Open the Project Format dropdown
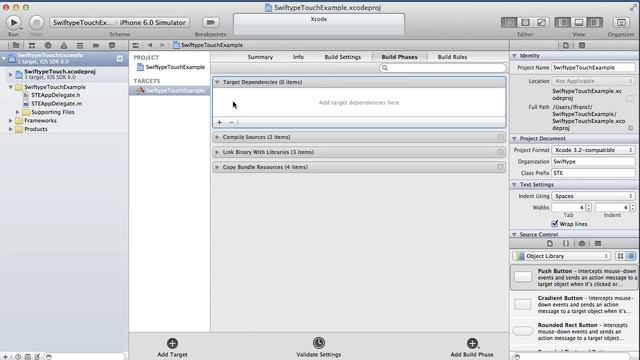This screenshot has height=360, width=640. pyautogui.click(x=593, y=150)
